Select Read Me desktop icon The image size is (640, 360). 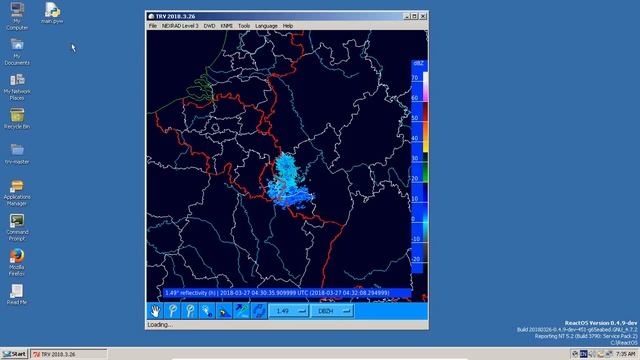point(17,294)
